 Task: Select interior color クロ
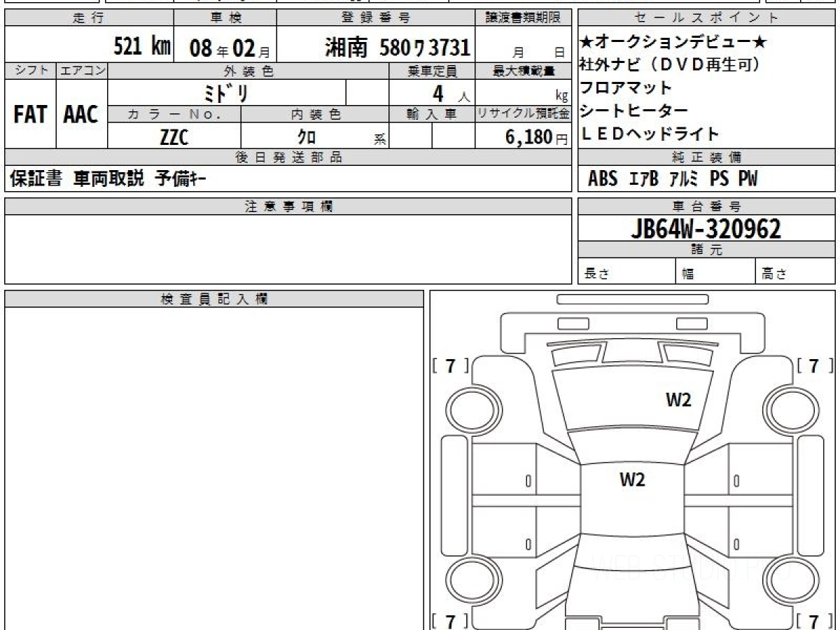tap(307, 136)
